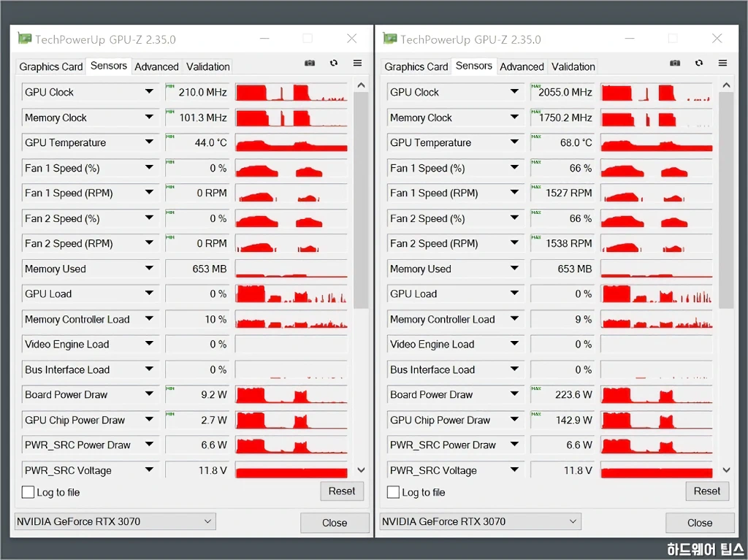Click scroll down arrow in left window
748x560 pixels.
point(361,470)
